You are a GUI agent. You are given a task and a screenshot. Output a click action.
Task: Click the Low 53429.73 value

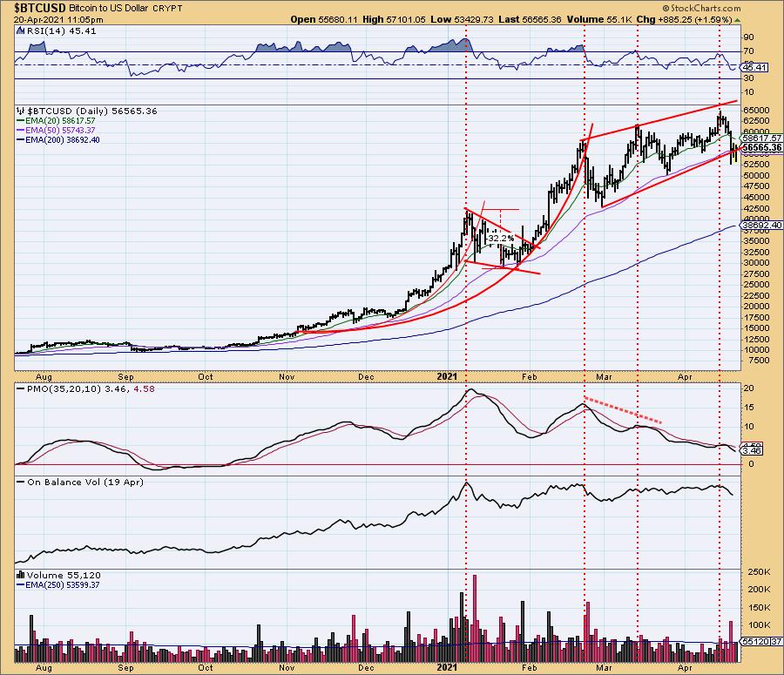[x=462, y=19]
